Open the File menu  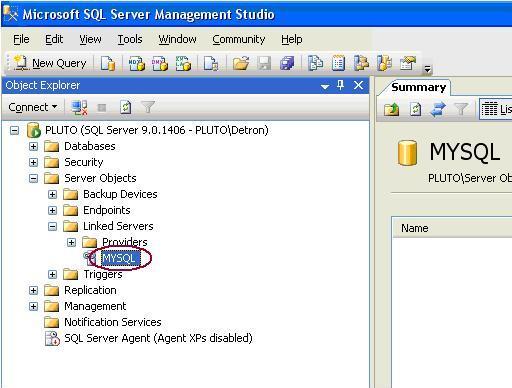[21, 39]
